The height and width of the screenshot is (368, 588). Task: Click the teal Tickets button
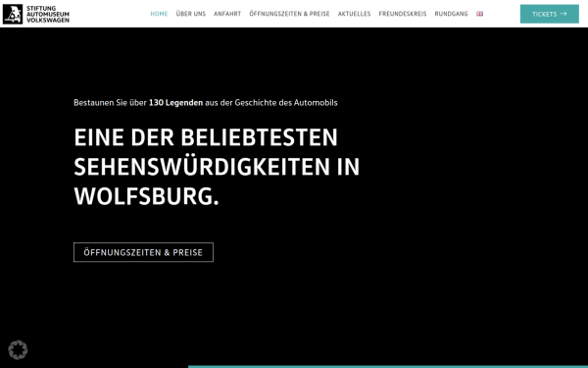(550, 14)
